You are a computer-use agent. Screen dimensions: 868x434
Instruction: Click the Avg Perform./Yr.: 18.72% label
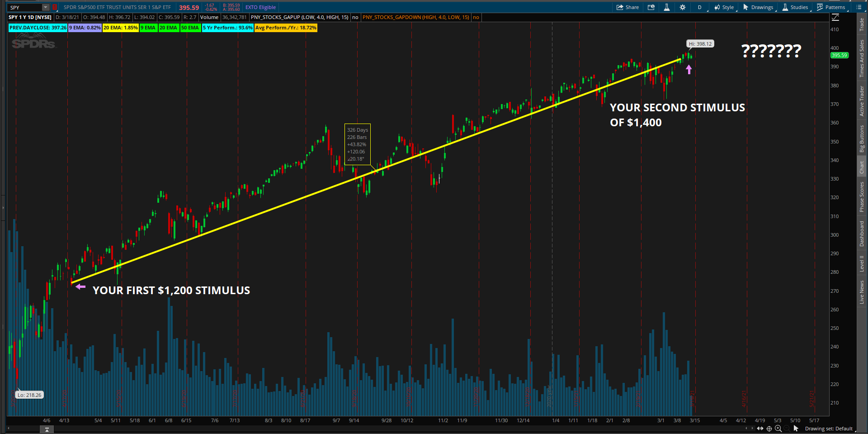click(286, 28)
